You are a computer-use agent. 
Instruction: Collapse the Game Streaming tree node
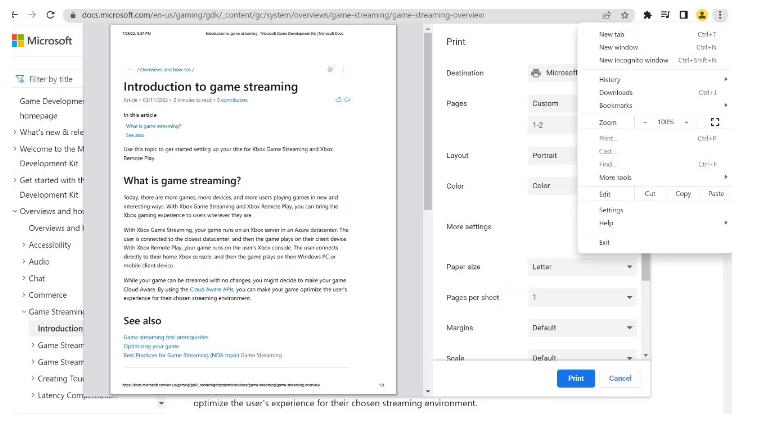pos(24,311)
